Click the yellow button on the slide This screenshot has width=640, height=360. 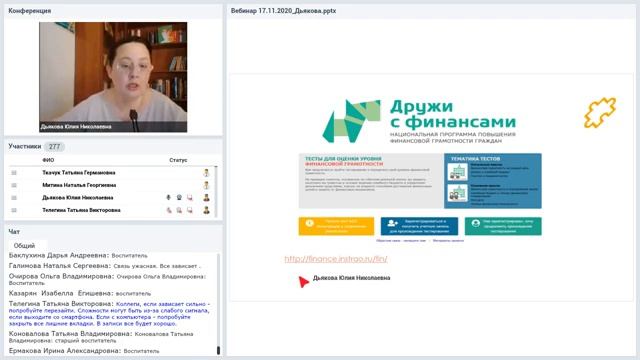pos(336,226)
